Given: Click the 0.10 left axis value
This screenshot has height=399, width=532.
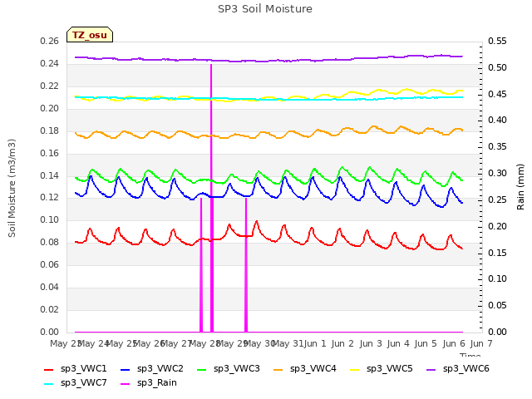Looking at the screenshot, I should 50,219.
